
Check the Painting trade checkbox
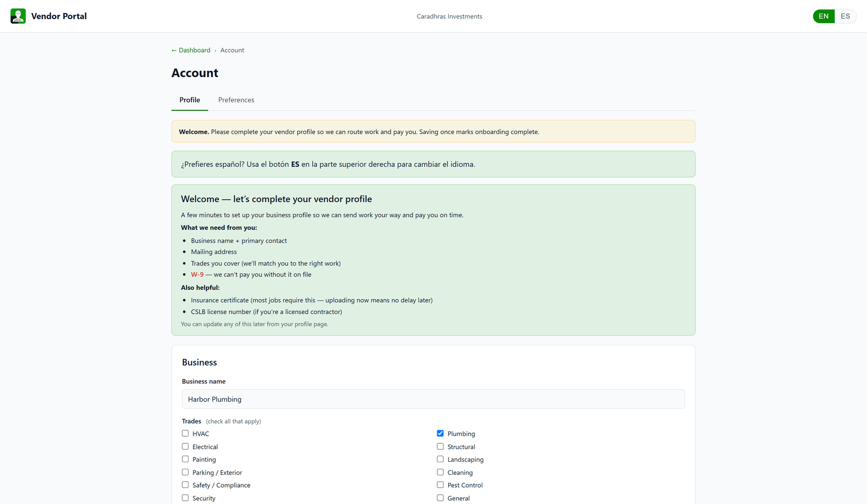[185, 459]
